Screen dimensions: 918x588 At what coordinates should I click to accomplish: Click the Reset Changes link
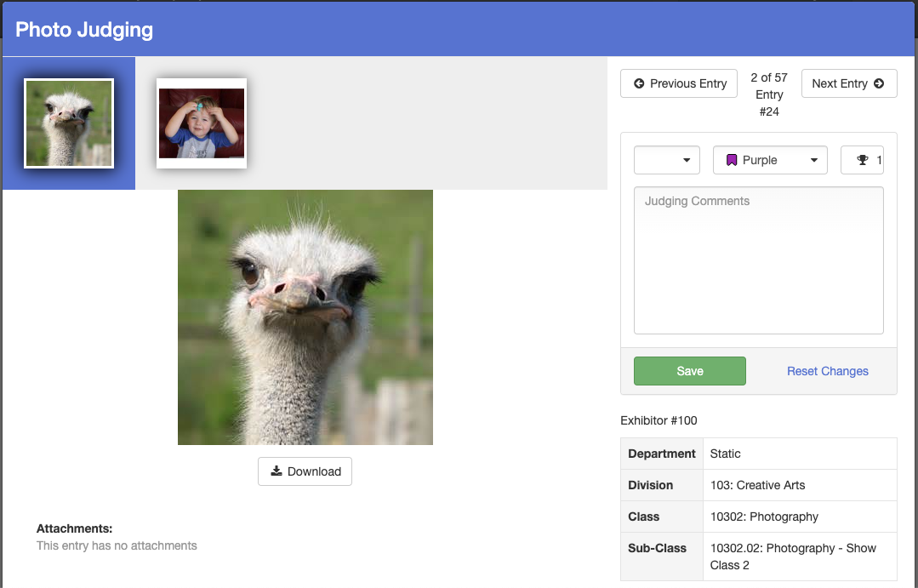tap(827, 371)
